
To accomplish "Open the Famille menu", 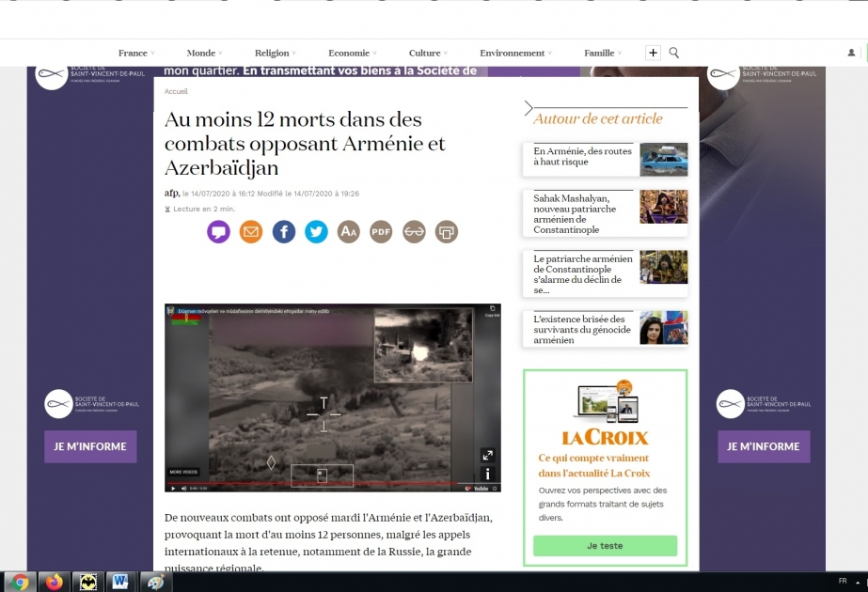I will click(603, 54).
